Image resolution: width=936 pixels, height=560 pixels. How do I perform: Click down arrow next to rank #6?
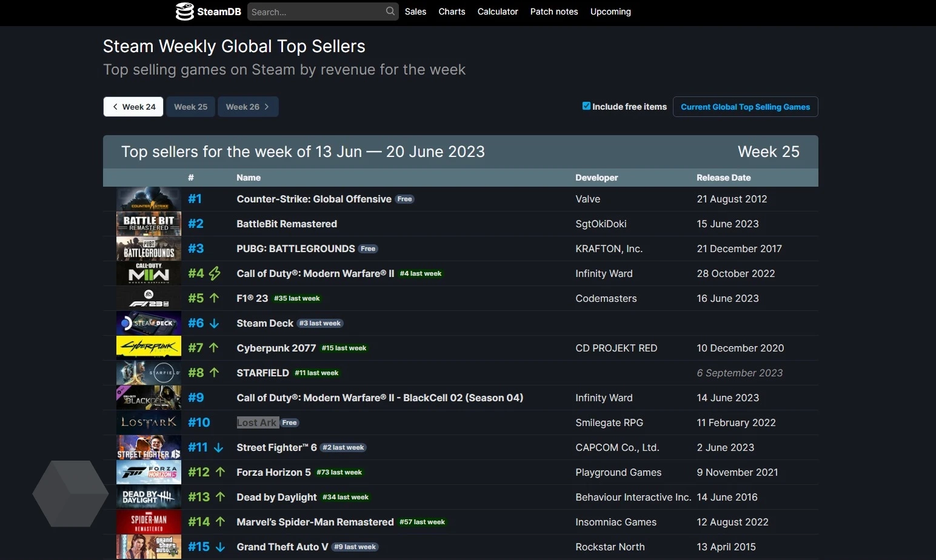pyautogui.click(x=214, y=323)
